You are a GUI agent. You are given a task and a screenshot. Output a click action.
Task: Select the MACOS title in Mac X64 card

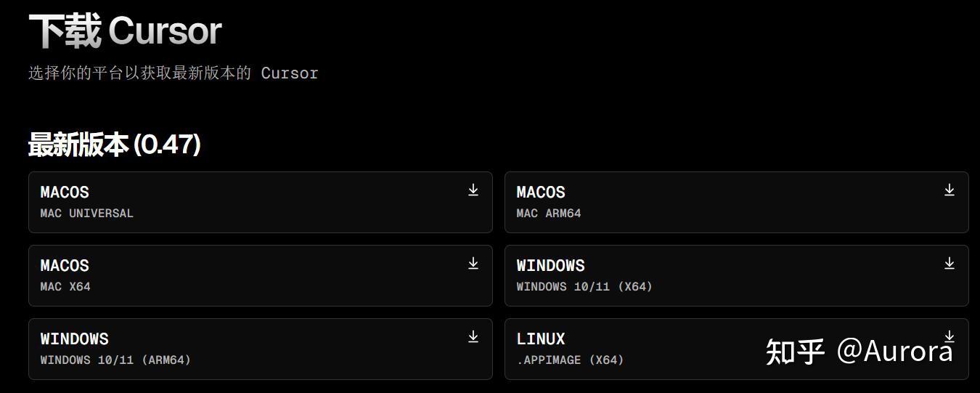click(65, 266)
